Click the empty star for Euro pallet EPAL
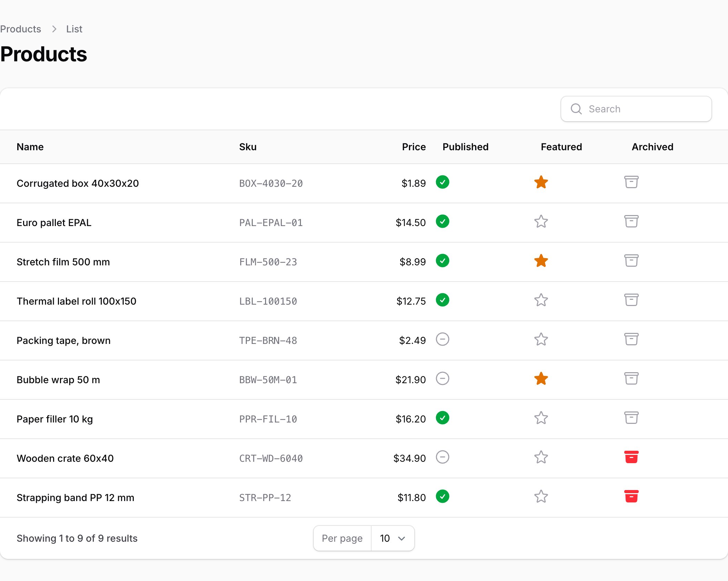 point(541,222)
